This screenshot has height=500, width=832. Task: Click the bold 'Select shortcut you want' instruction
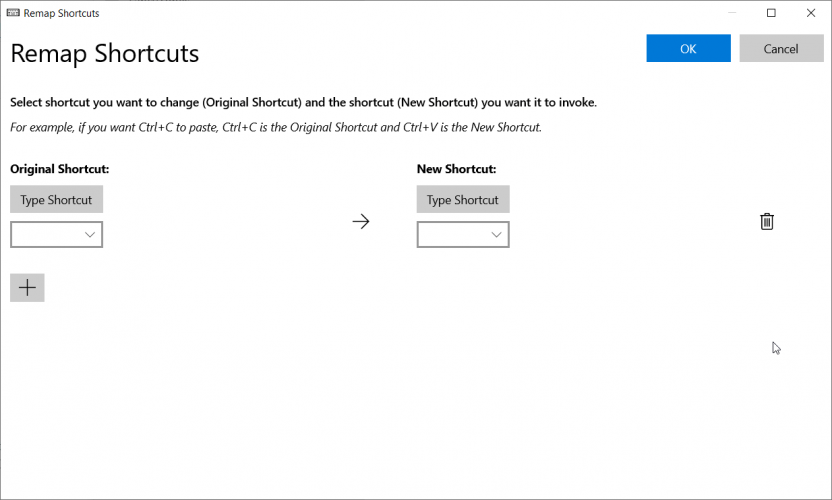(304, 102)
